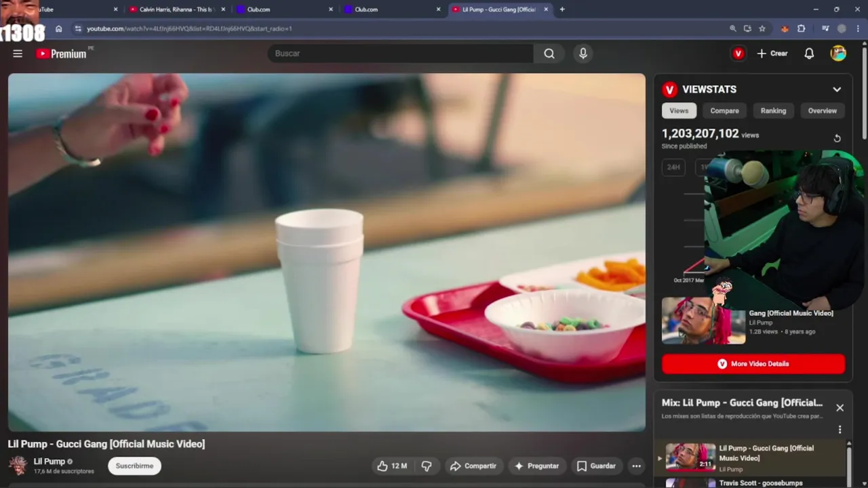Bookmark this page with the star icon
868x488 pixels.
tap(762, 28)
